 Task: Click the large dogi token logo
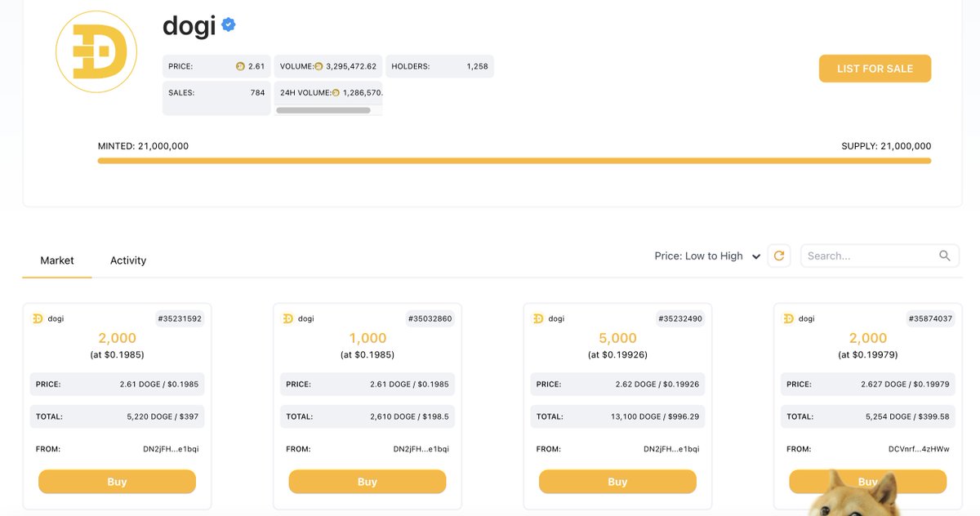[x=96, y=51]
